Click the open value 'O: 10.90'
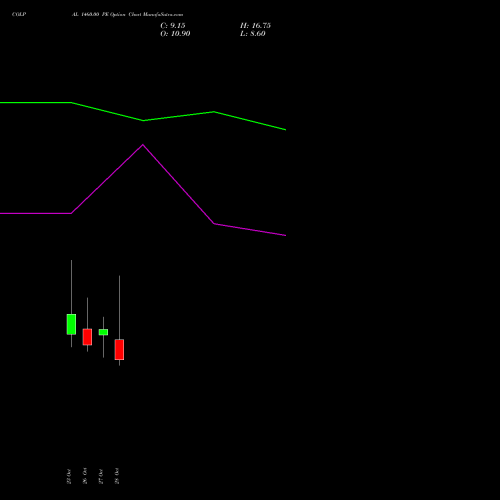This screenshot has width=500, height=500. click(x=175, y=34)
